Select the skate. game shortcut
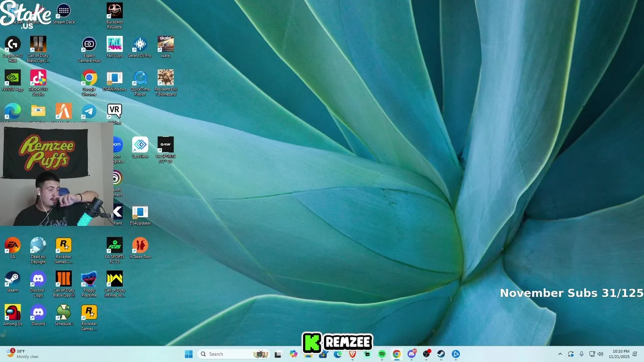Image resolution: width=644 pixels, height=362 pixels. tap(166, 47)
